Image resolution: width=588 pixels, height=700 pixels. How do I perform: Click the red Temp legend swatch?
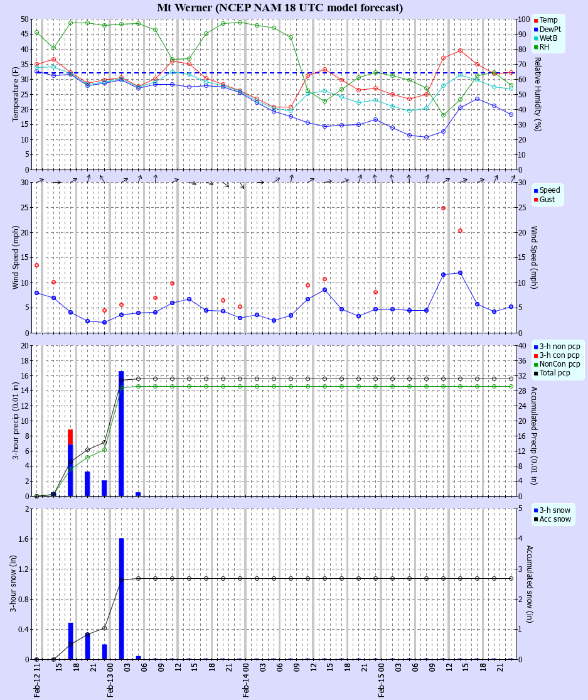(537, 20)
